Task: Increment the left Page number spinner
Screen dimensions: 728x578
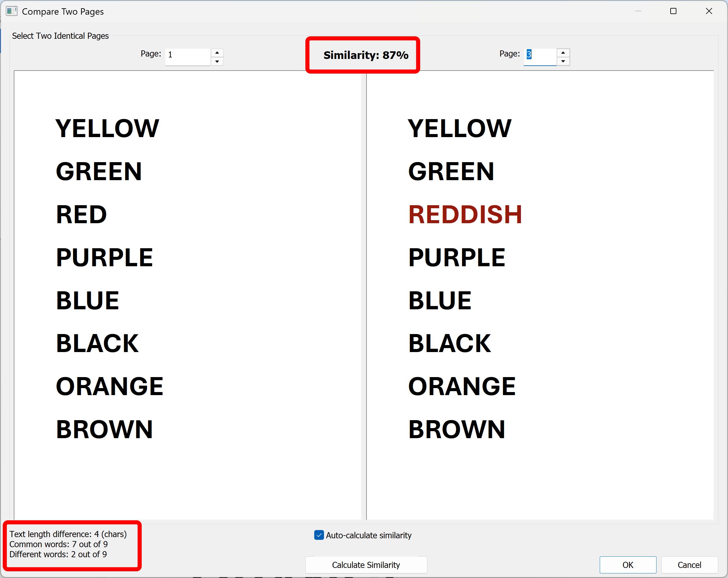Action: click(x=217, y=53)
